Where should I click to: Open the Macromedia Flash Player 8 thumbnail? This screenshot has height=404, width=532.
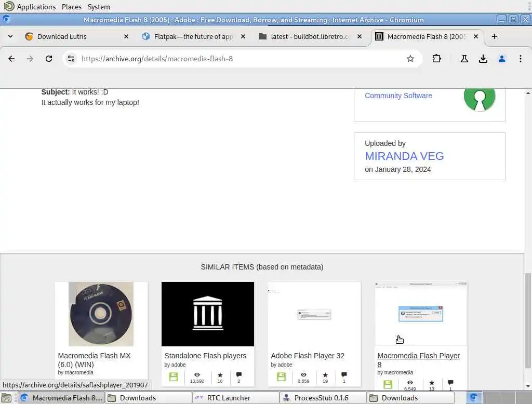pyautogui.click(x=421, y=314)
